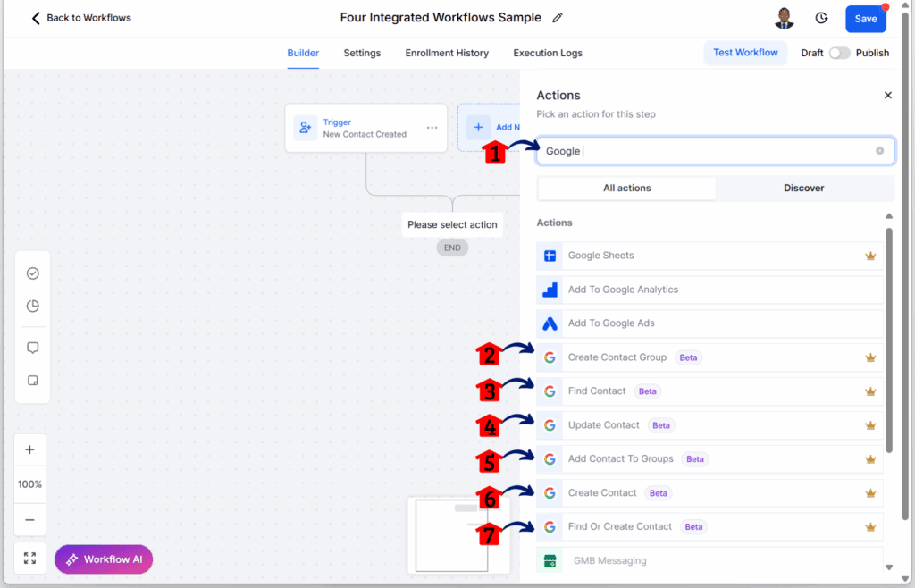This screenshot has height=588, width=915.
Task: Click the Google Ads logo icon
Action: point(550,323)
